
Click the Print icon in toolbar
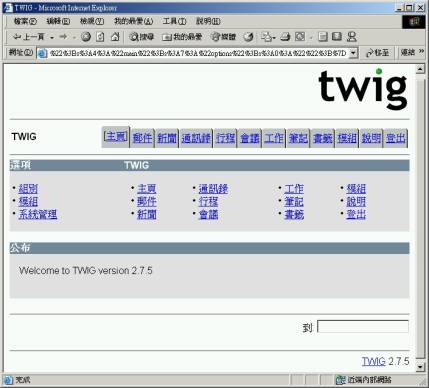[x=285, y=37]
